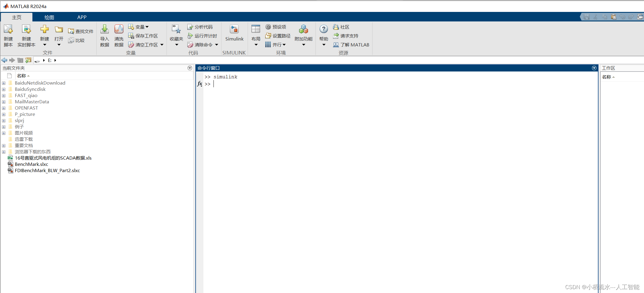Expand the FAST_qiao folder node

[4, 96]
